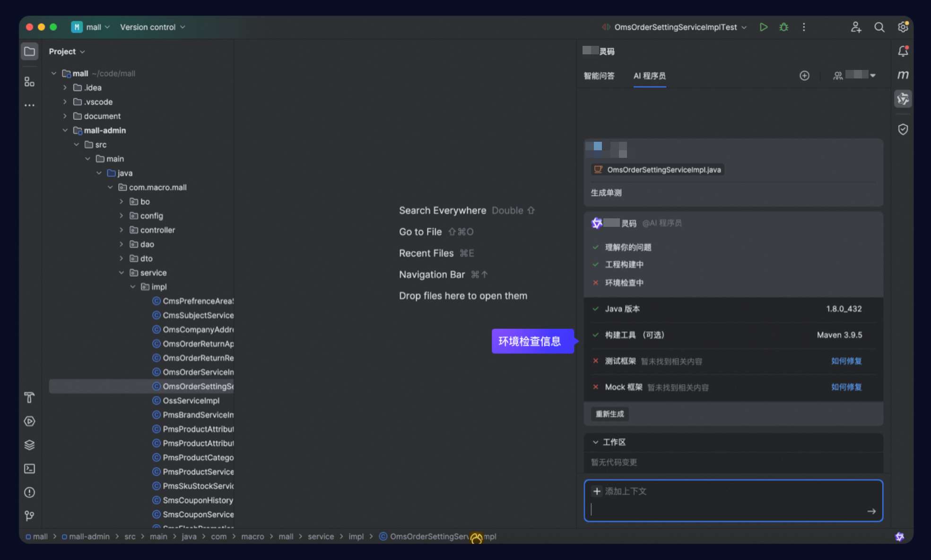This screenshot has height=560, width=931.
Task: Show more tool windows ellipsis icon
Action: tap(29, 105)
